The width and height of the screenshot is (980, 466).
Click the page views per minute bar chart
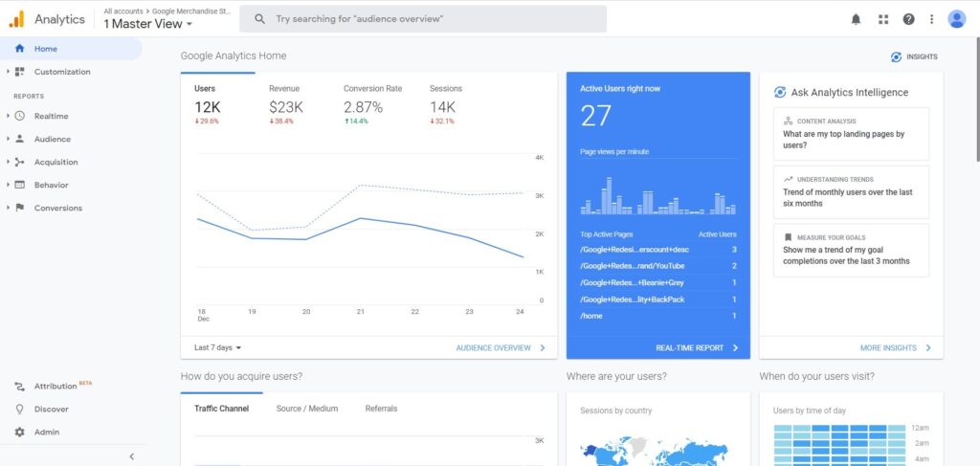pyautogui.click(x=658, y=195)
